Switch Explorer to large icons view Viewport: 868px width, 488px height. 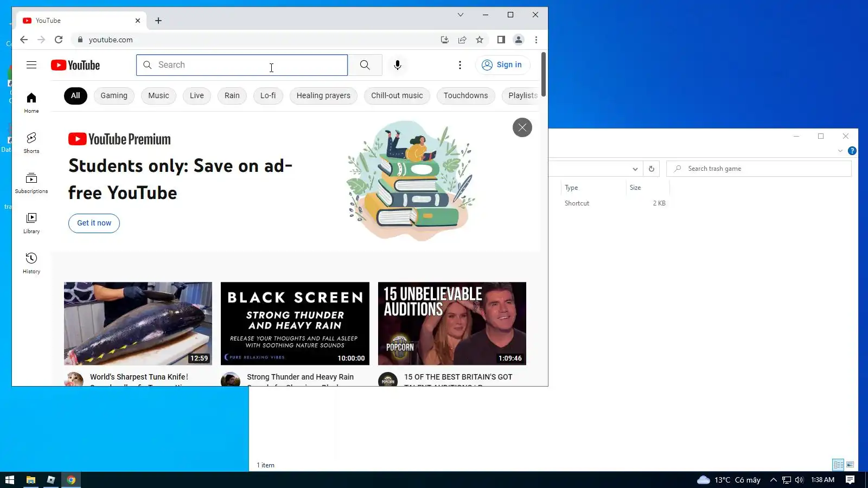tap(850, 465)
